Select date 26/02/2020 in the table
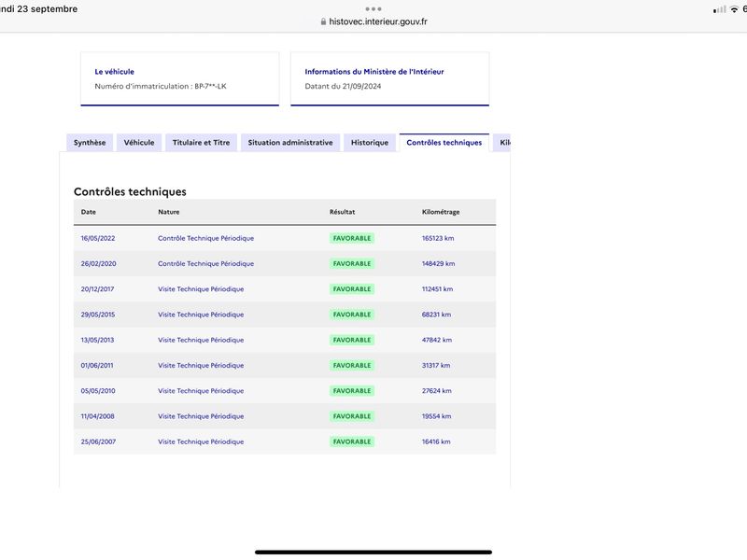Viewport: 747px width, 560px height. (98, 263)
